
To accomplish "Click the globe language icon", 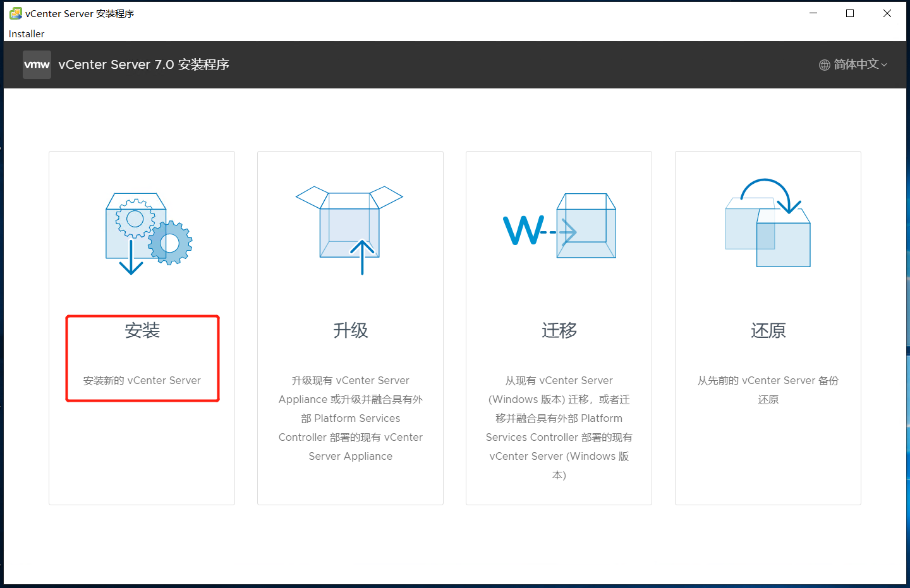I will click(825, 64).
